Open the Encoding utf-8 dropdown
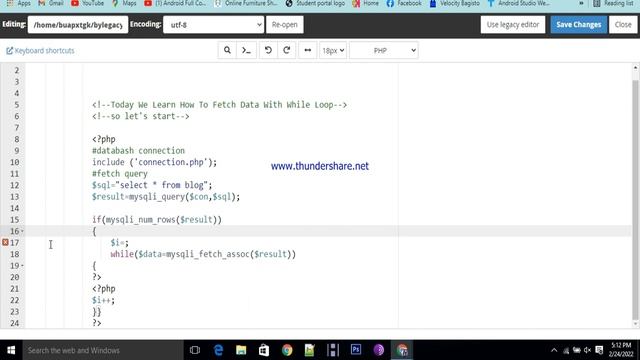Viewport: 640px width, 360px height. 213,24
